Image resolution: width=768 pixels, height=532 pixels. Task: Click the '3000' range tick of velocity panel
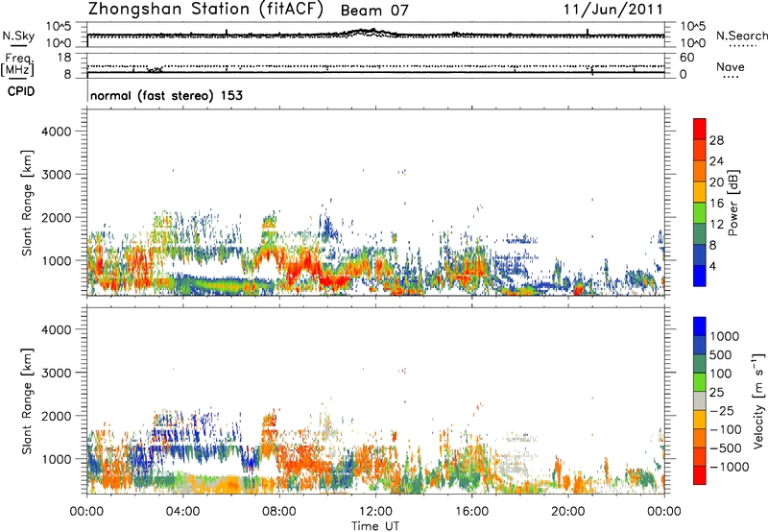coord(56,373)
